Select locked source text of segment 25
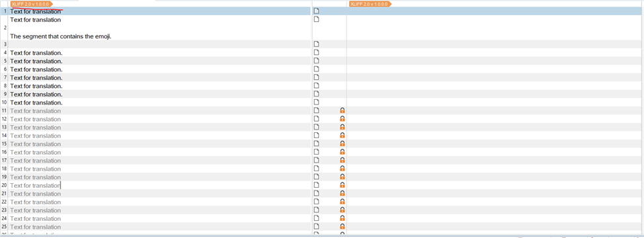The width and height of the screenshot is (644, 238). pyautogui.click(x=35, y=227)
